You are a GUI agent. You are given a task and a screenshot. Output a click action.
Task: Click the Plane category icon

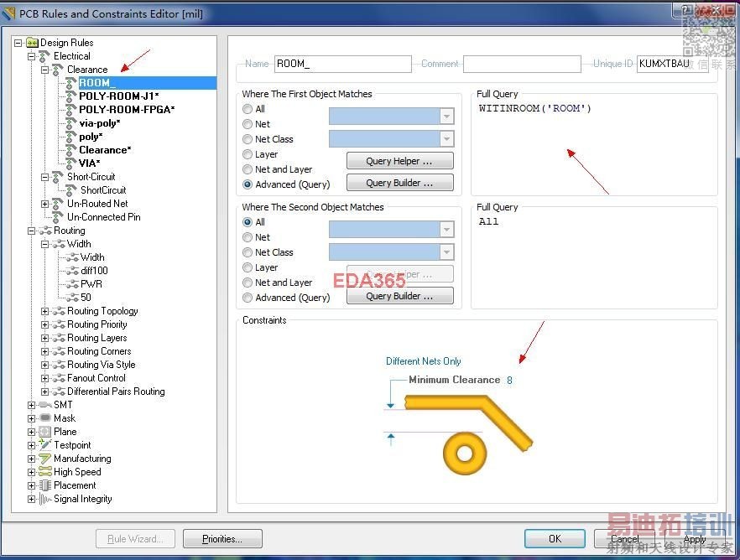(x=44, y=432)
